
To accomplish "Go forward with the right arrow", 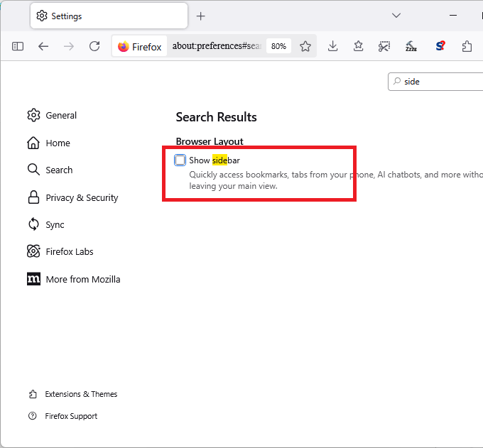I will [x=69, y=46].
